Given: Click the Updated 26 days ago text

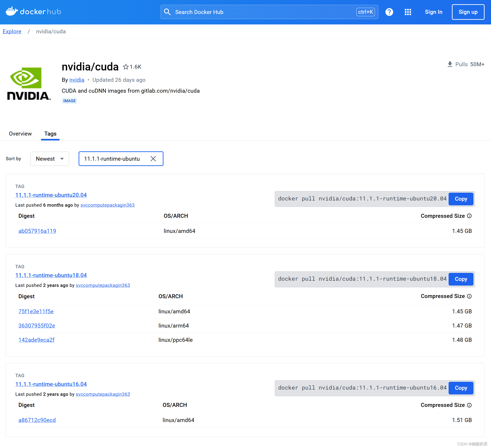Looking at the screenshot, I should 119,80.
